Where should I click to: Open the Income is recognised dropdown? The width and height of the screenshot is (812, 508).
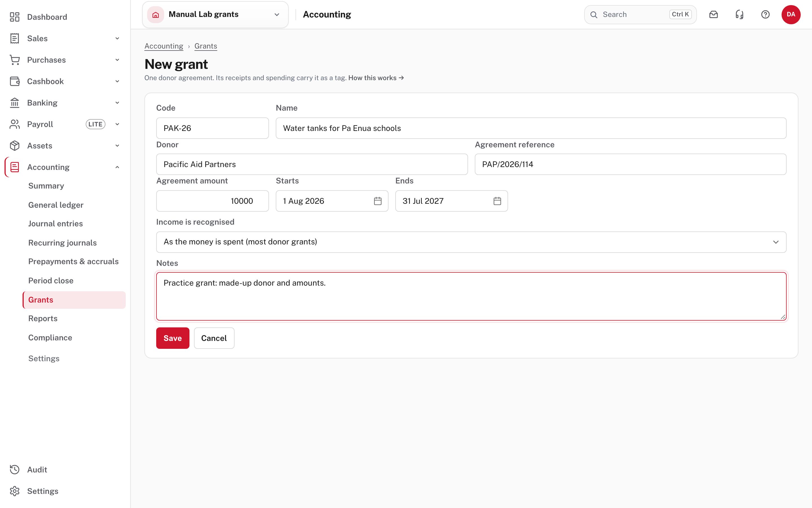pyautogui.click(x=471, y=242)
